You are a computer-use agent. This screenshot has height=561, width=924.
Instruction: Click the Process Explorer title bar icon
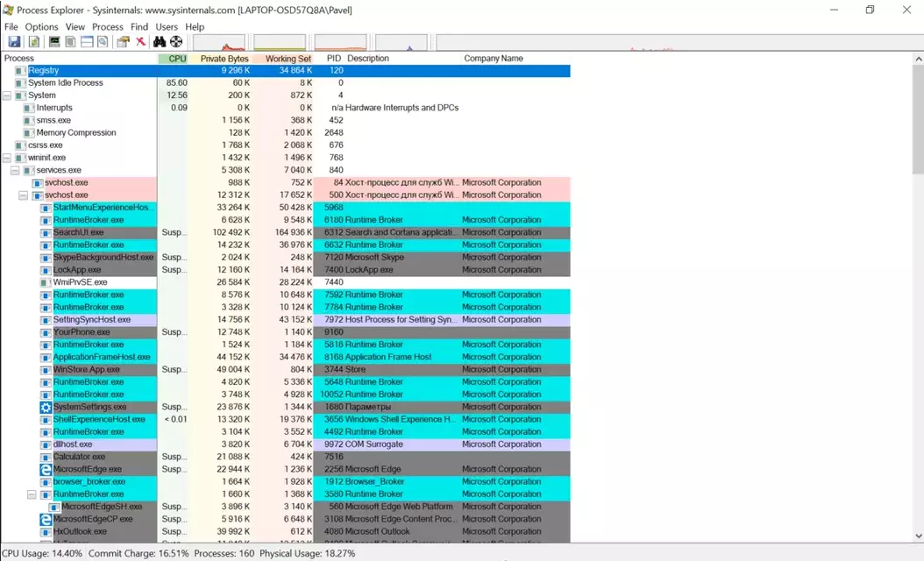(8, 10)
